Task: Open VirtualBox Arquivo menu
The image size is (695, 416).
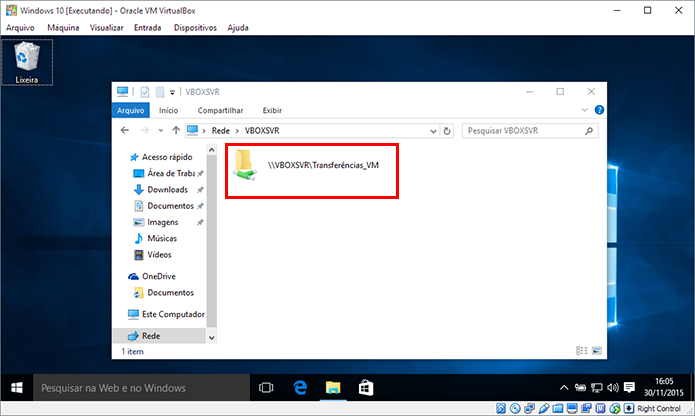Action: [x=20, y=27]
